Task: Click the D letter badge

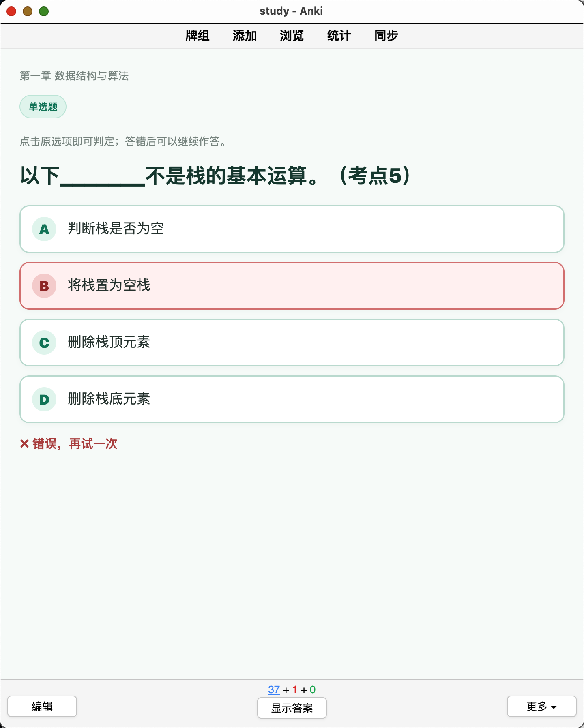Action: click(44, 399)
